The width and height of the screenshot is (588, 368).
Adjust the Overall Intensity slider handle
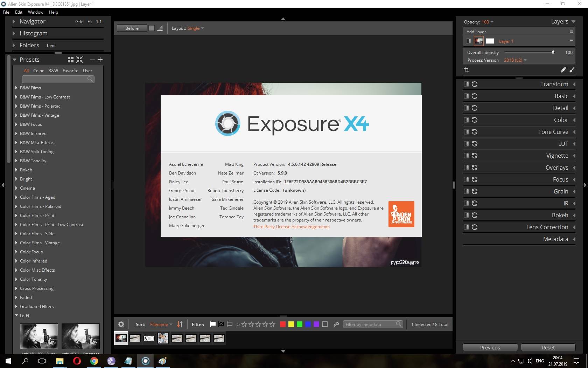[x=553, y=52]
